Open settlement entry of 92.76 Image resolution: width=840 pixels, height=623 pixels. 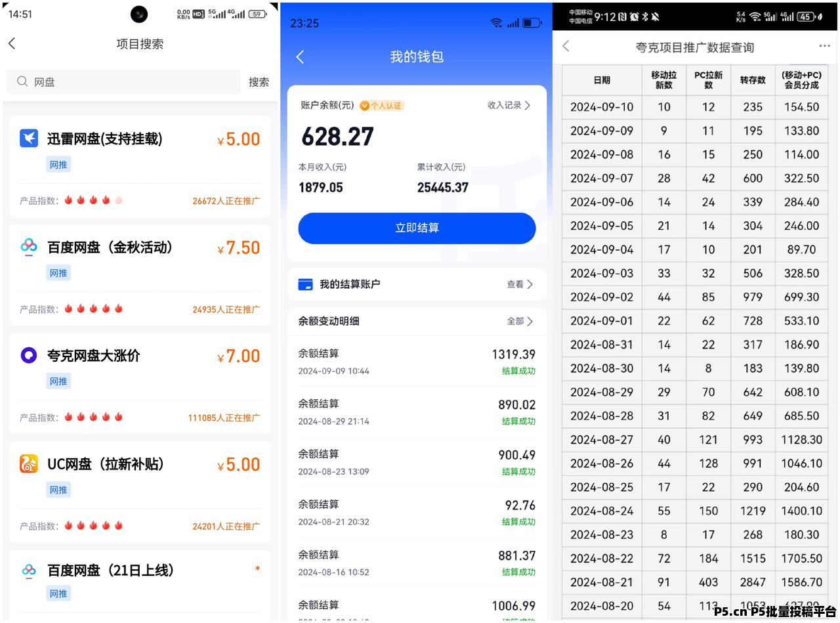tap(417, 513)
